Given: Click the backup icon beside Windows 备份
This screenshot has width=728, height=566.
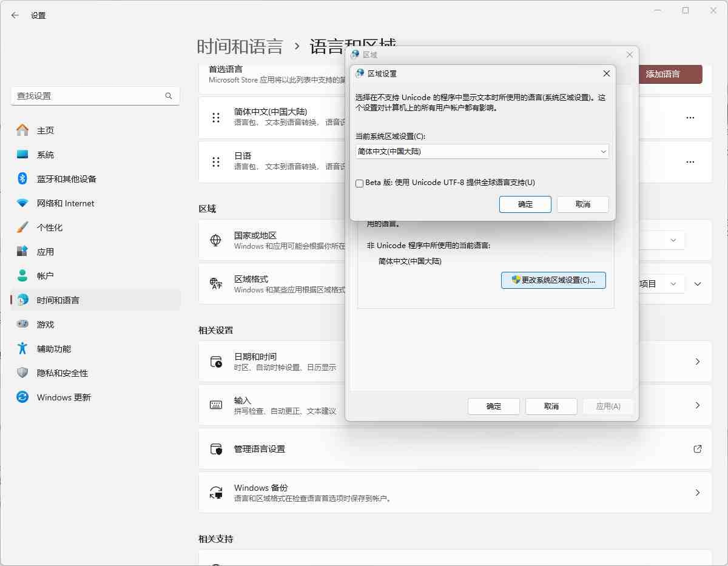Looking at the screenshot, I should tap(216, 493).
